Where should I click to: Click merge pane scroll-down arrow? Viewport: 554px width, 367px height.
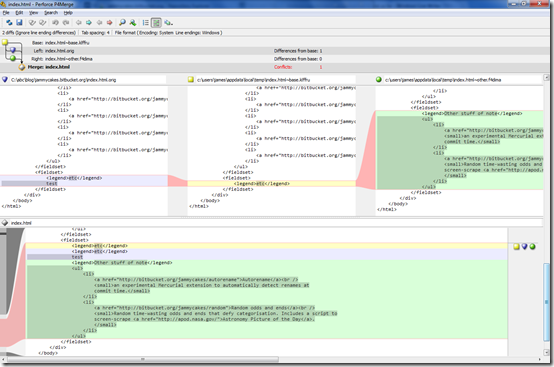[547, 352]
